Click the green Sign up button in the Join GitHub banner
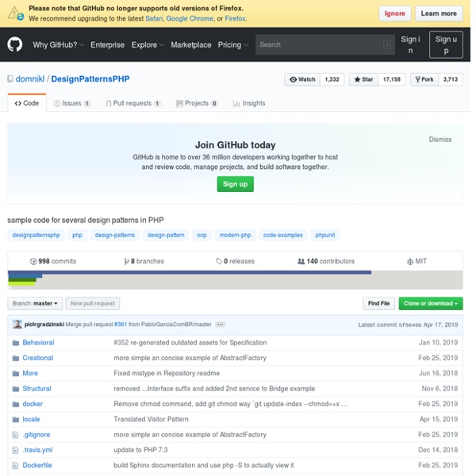 coord(236,184)
